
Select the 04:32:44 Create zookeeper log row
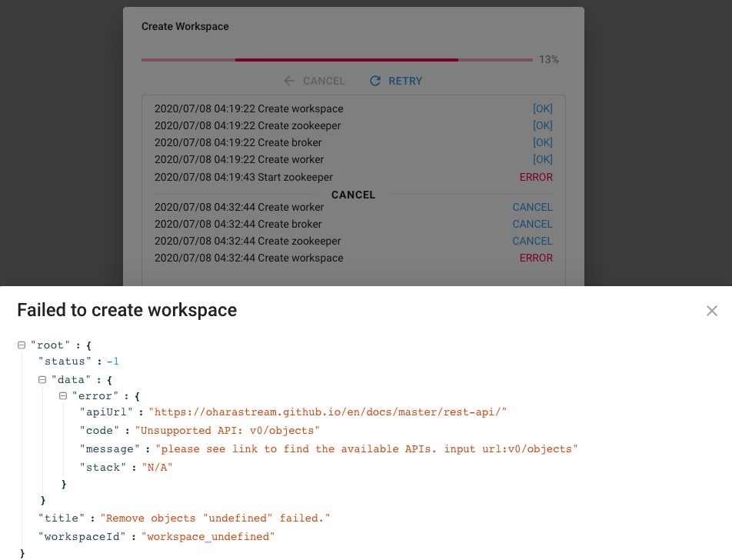click(354, 241)
